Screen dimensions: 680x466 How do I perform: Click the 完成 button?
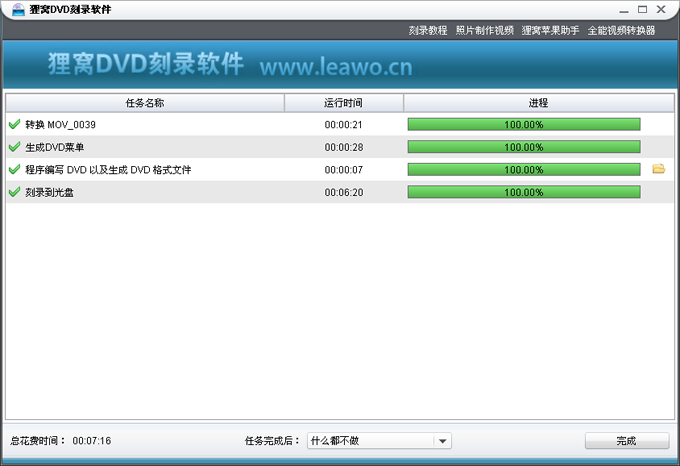[627, 441]
